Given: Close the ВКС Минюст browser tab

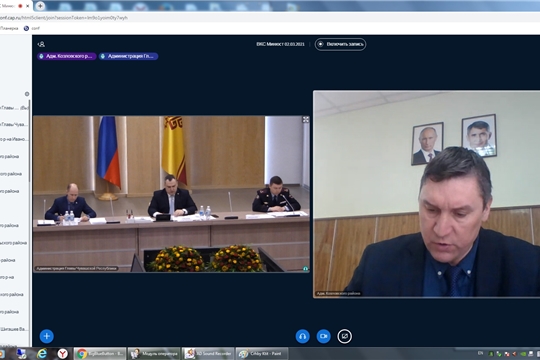Looking at the screenshot, I should tap(28, 6).
